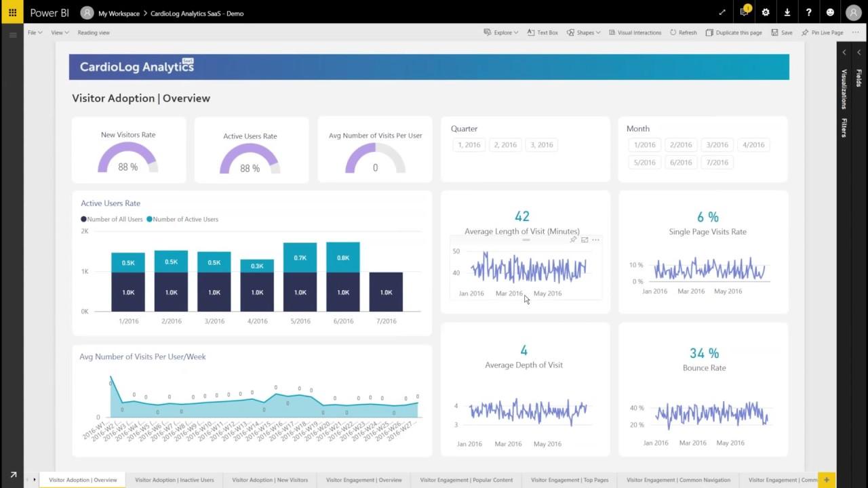
Task: Click the download Power BI Desktop icon
Action: click(x=787, y=12)
